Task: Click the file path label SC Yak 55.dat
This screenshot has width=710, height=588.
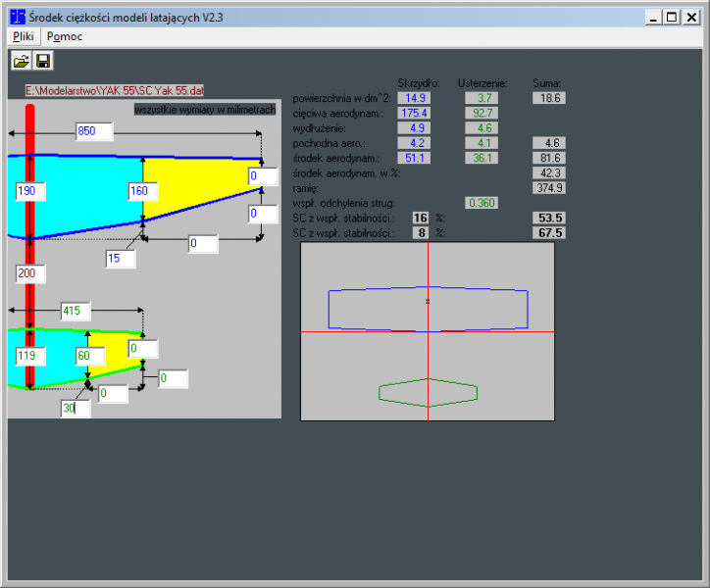Action: click(x=115, y=90)
